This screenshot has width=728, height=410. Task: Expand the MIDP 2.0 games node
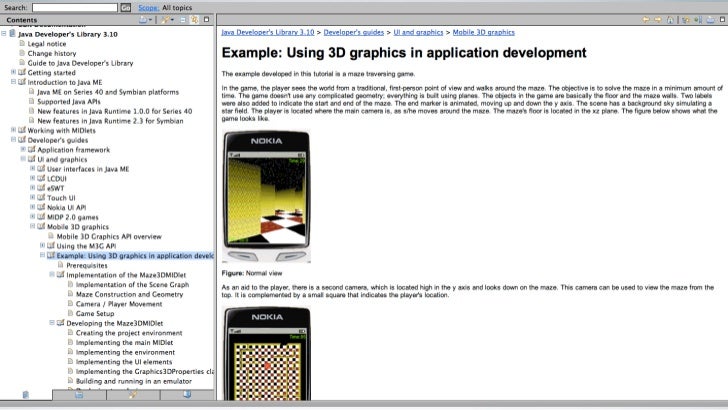click(x=32, y=216)
